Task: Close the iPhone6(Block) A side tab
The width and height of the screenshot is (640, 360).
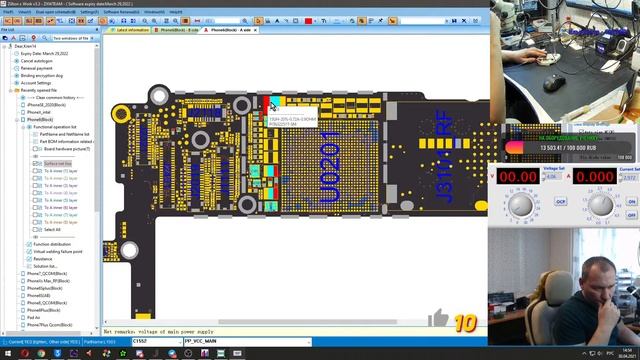Action: coord(256,30)
